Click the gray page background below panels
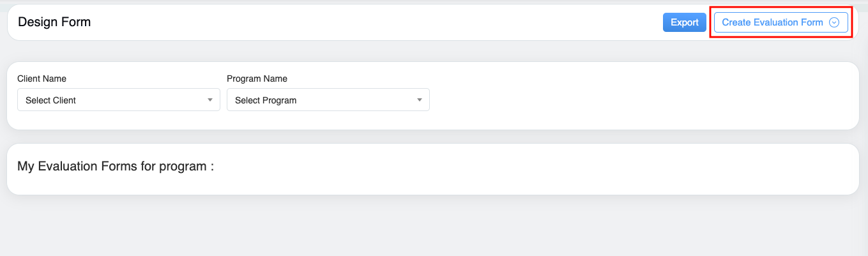This screenshot has height=256, width=868. click(x=434, y=227)
